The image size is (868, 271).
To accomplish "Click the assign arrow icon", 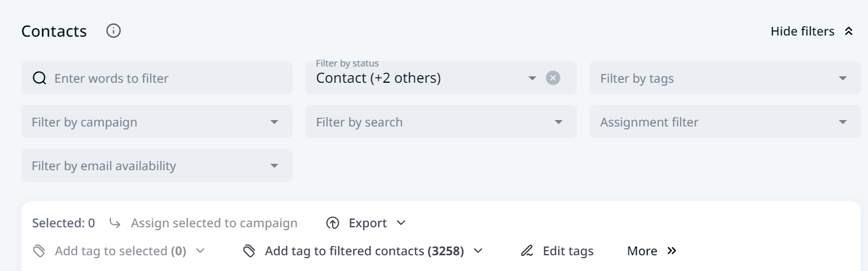I will pos(115,223).
